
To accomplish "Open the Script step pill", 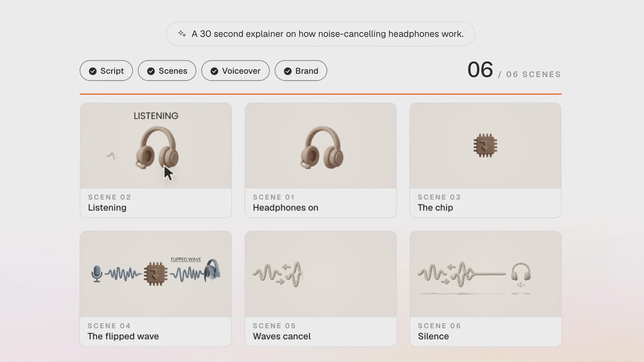I will 106,71.
